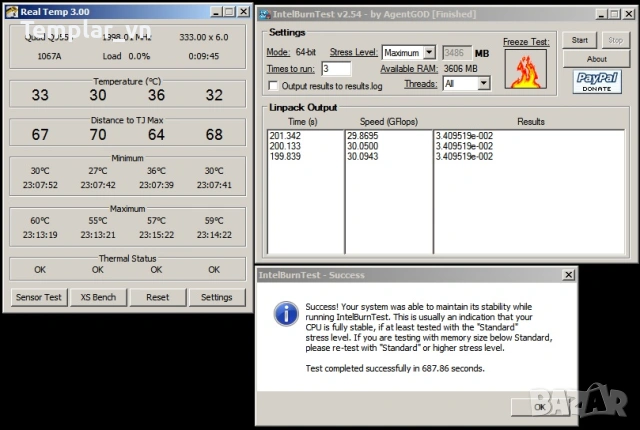The image size is (640, 430).
Task: Click the 64-bit mode value
Action: (306, 52)
